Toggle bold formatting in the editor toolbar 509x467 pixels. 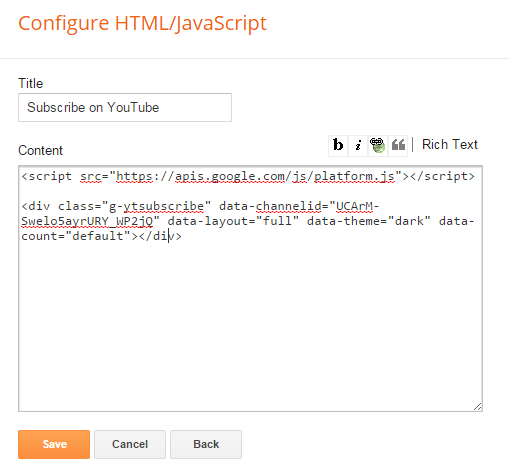(338, 145)
